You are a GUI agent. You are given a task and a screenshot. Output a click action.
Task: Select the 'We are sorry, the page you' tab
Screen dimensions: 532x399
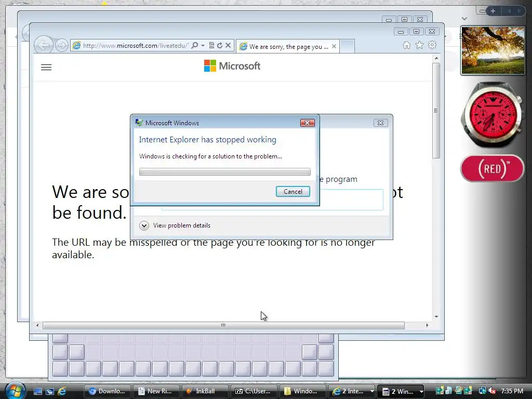(x=288, y=46)
